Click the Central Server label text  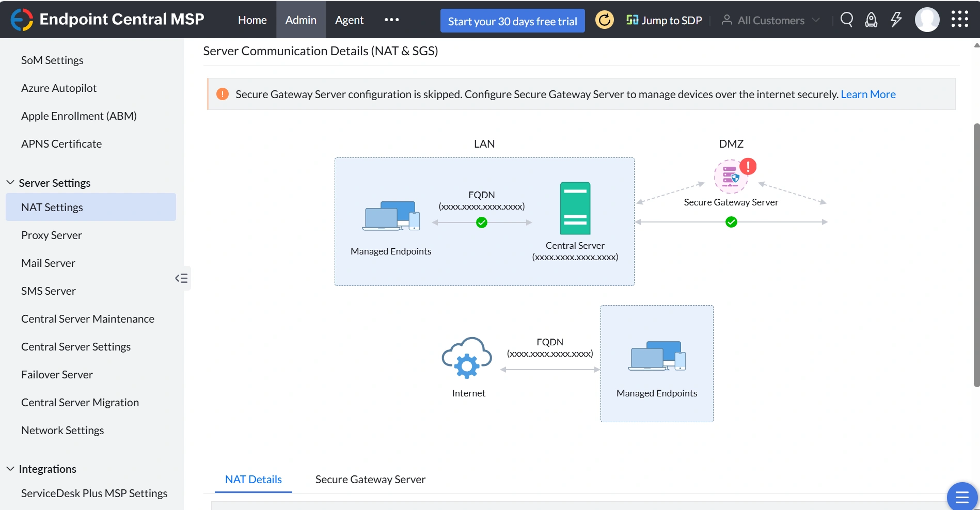coord(575,246)
